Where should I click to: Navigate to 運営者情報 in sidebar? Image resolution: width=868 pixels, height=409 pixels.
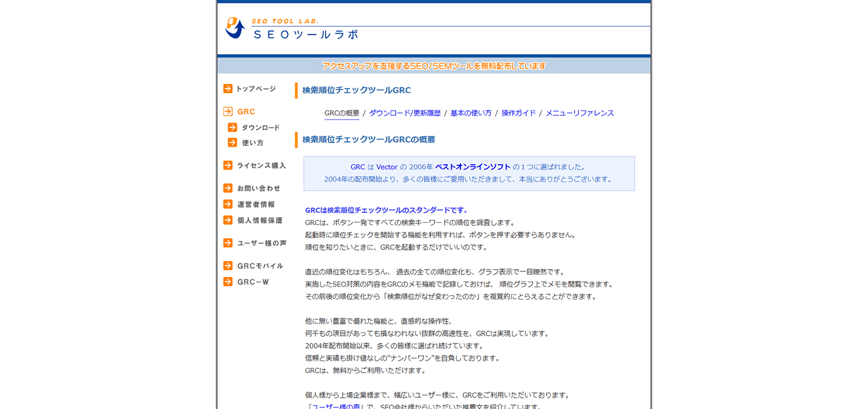pos(256,204)
